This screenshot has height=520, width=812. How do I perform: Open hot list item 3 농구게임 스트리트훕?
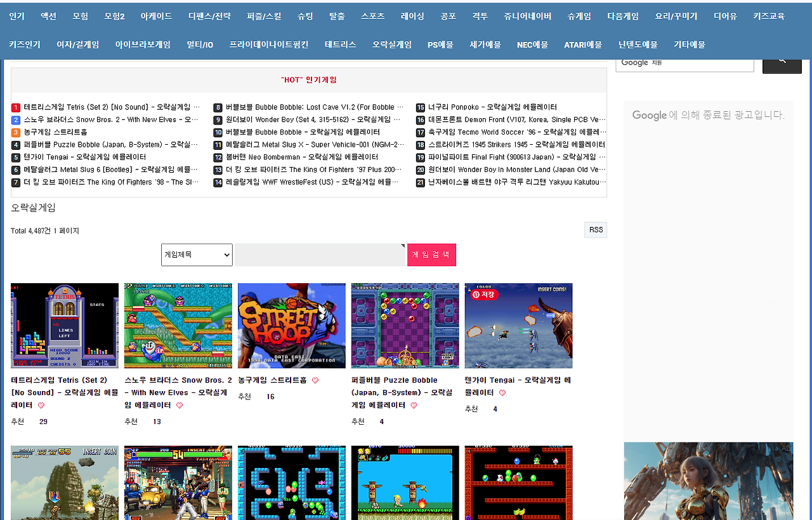[x=55, y=132]
